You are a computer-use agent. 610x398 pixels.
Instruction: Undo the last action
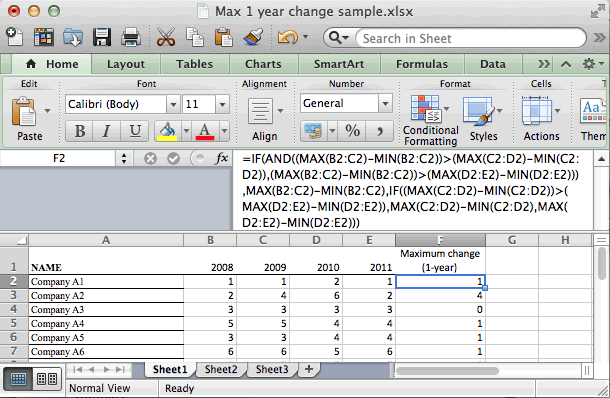[287, 38]
